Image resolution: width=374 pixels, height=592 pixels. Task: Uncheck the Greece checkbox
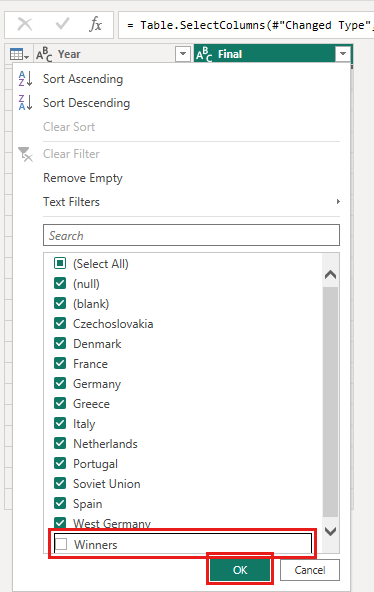coord(60,403)
